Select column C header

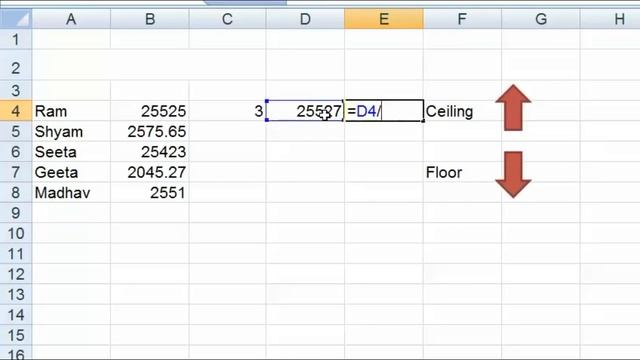click(227, 19)
